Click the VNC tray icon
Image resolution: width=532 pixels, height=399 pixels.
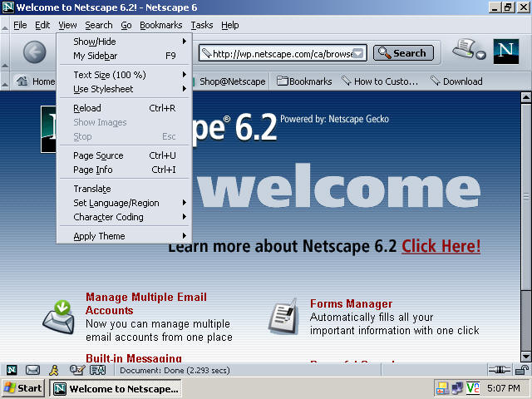tap(473, 388)
